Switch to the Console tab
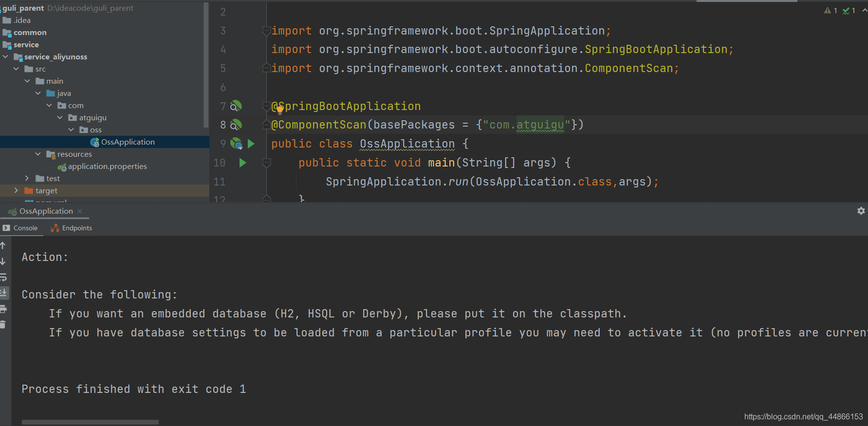Screen dimensions: 868x426 point(20,228)
